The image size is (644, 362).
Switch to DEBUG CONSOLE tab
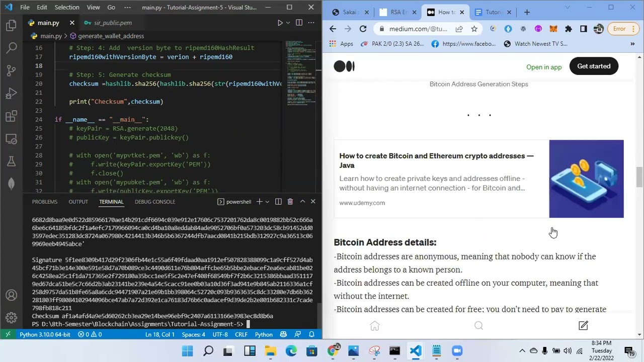tap(155, 202)
